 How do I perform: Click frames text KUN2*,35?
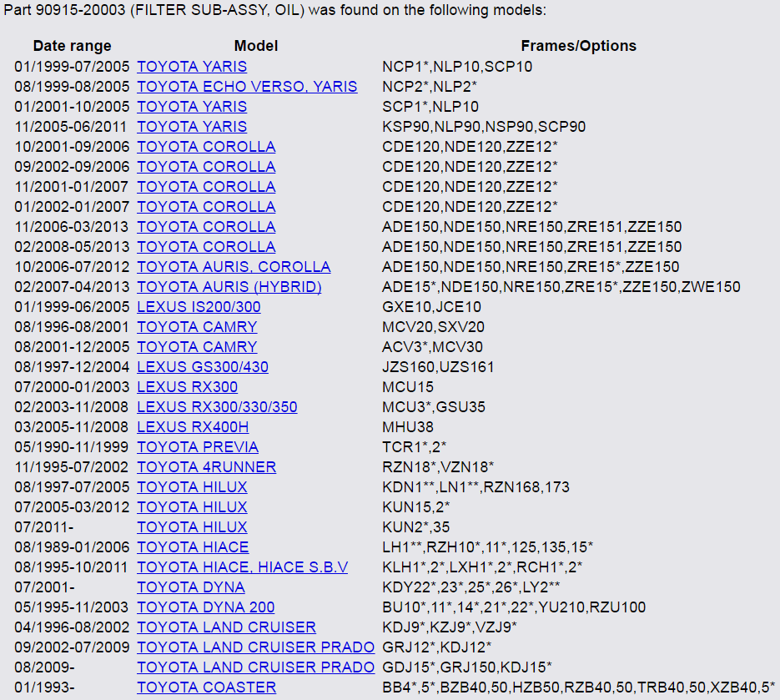416,526
